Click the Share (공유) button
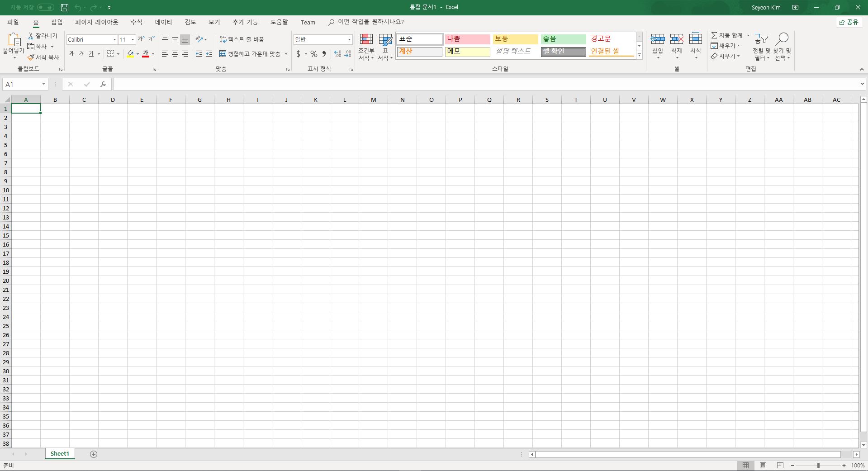 pyautogui.click(x=849, y=22)
